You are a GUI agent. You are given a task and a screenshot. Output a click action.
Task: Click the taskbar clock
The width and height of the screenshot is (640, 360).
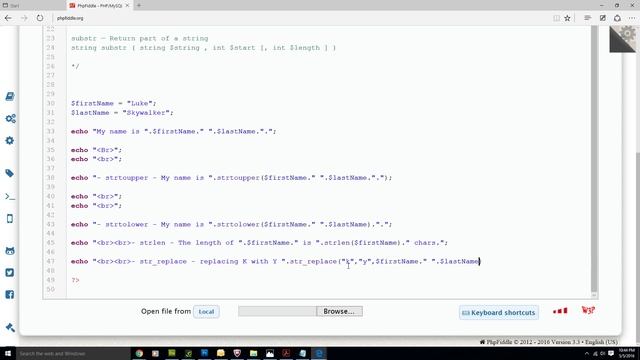pyautogui.click(x=627, y=353)
